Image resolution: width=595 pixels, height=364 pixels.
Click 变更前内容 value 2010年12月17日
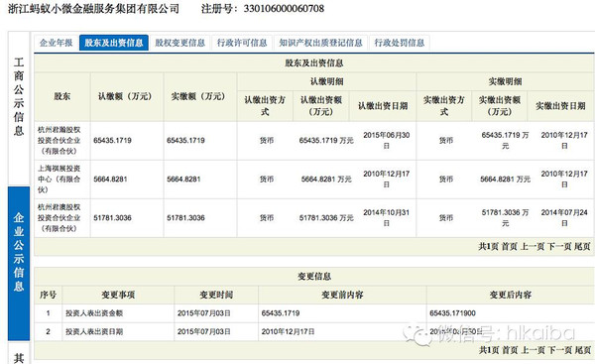pos(288,331)
